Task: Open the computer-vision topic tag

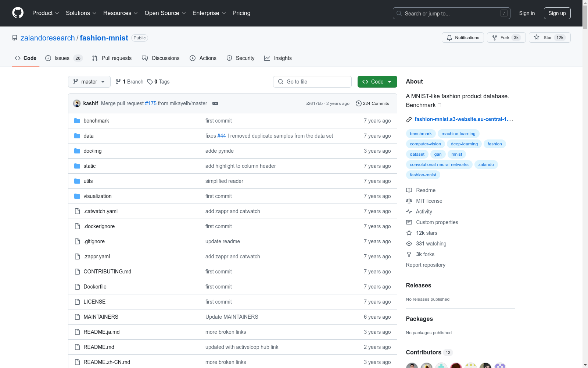Action: pyautogui.click(x=425, y=144)
